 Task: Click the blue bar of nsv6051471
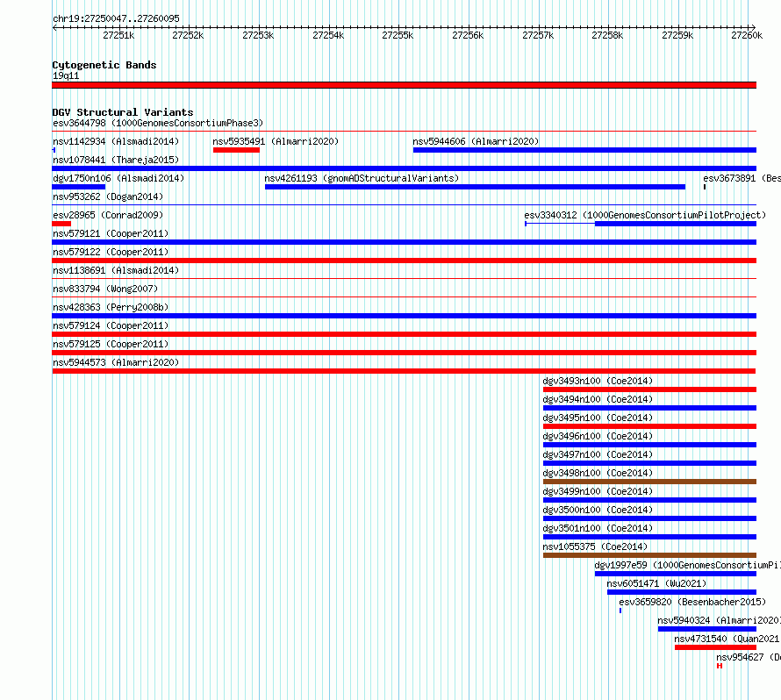pyautogui.click(x=682, y=592)
